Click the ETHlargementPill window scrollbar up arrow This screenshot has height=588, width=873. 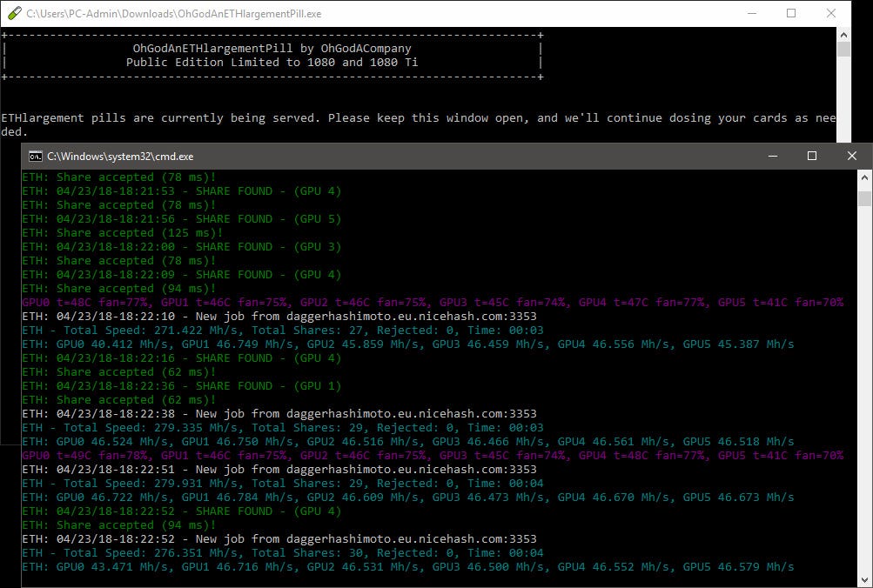click(x=843, y=37)
